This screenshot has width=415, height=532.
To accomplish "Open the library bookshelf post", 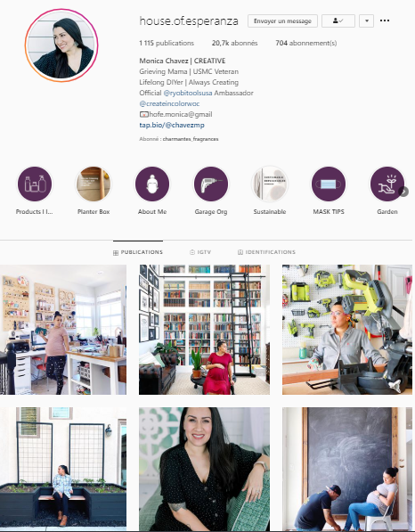I will (x=205, y=330).
